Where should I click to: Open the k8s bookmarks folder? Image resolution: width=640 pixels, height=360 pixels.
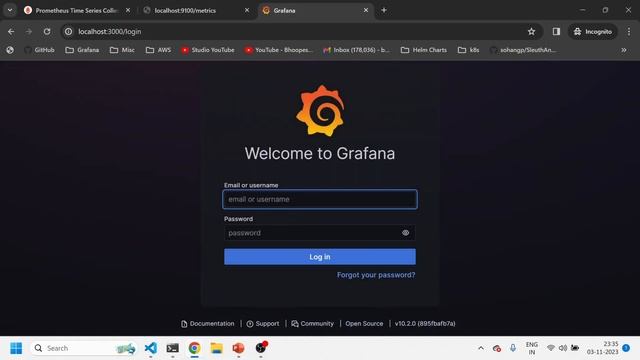coord(469,50)
